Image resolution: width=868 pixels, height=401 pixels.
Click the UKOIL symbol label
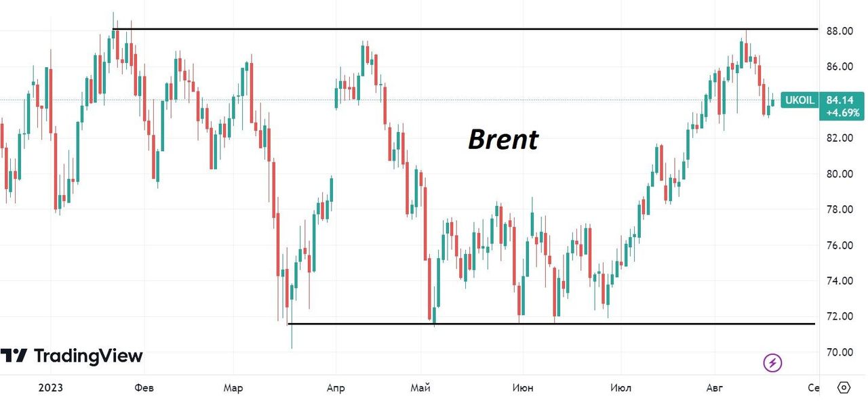tap(799, 100)
